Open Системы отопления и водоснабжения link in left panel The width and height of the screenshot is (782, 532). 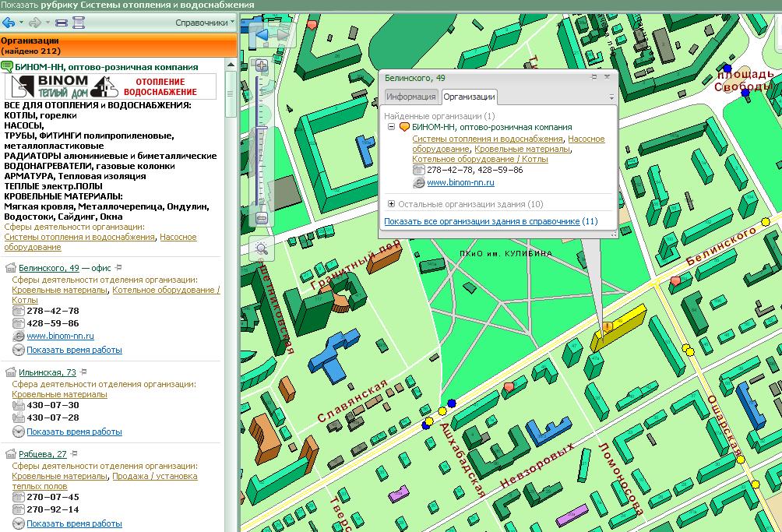[79, 237]
